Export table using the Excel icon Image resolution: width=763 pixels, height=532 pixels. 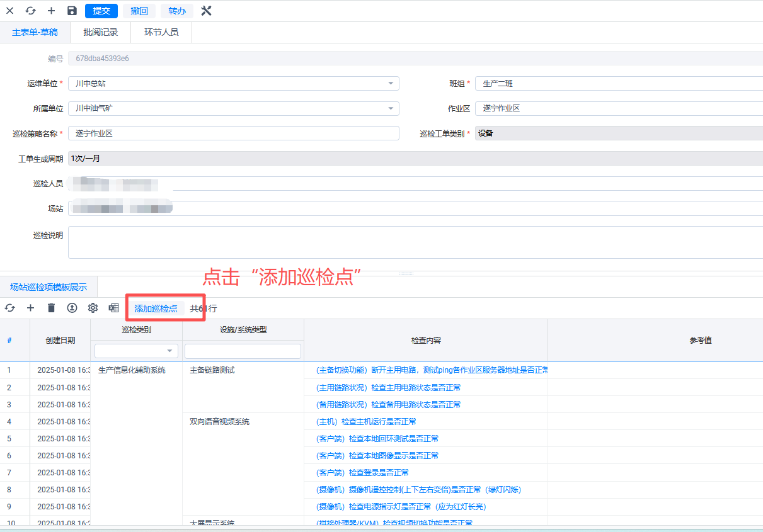113,308
